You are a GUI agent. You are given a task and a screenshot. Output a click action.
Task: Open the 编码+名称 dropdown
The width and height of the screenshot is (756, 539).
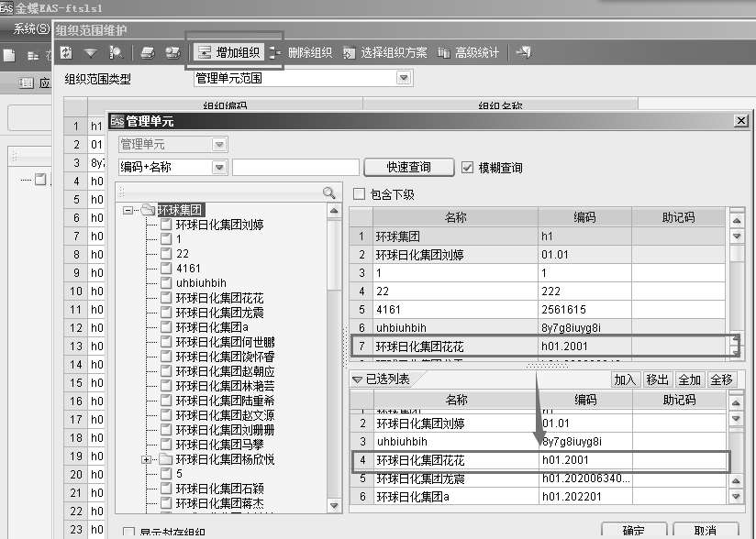pyautogui.click(x=219, y=167)
